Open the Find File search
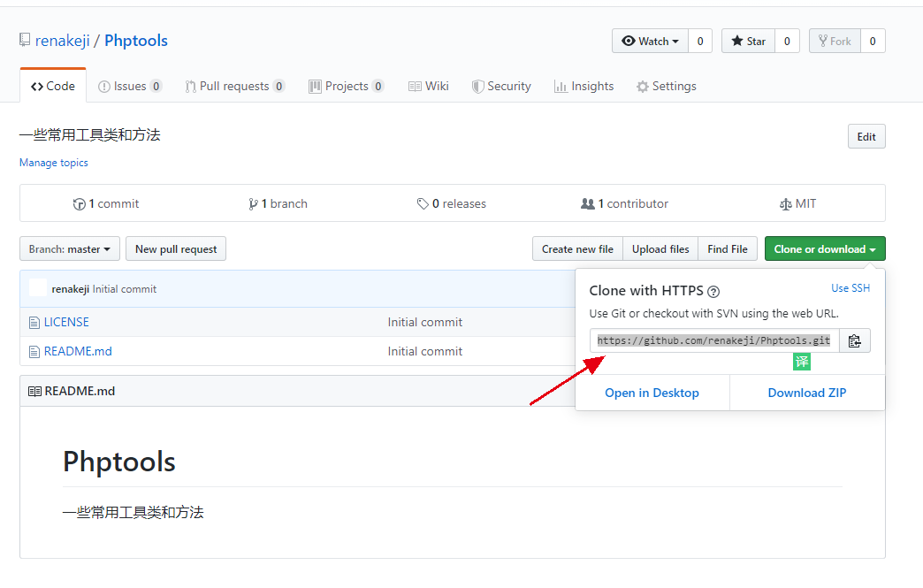This screenshot has height=588, width=923. click(728, 249)
